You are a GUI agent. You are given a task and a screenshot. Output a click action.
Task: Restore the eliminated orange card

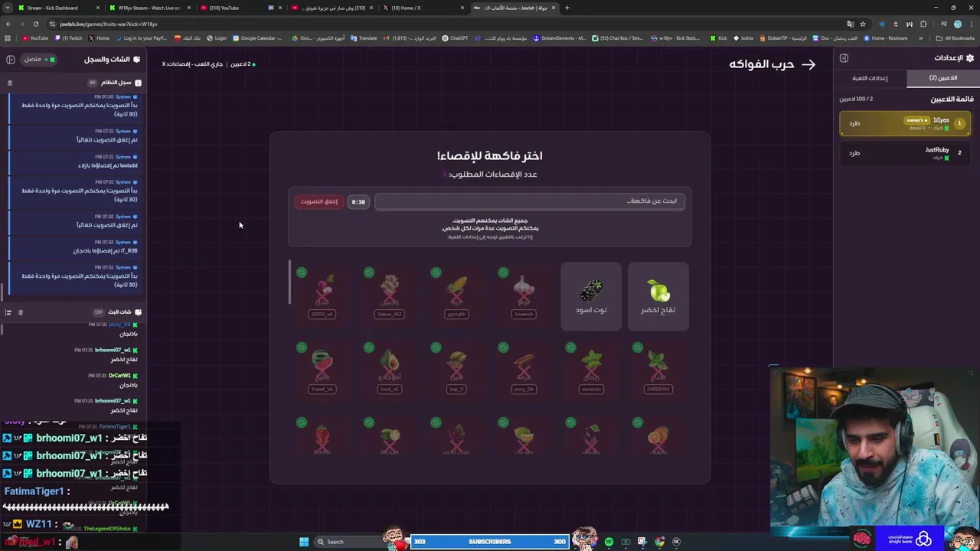pyautogui.click(x=638, y=422)
